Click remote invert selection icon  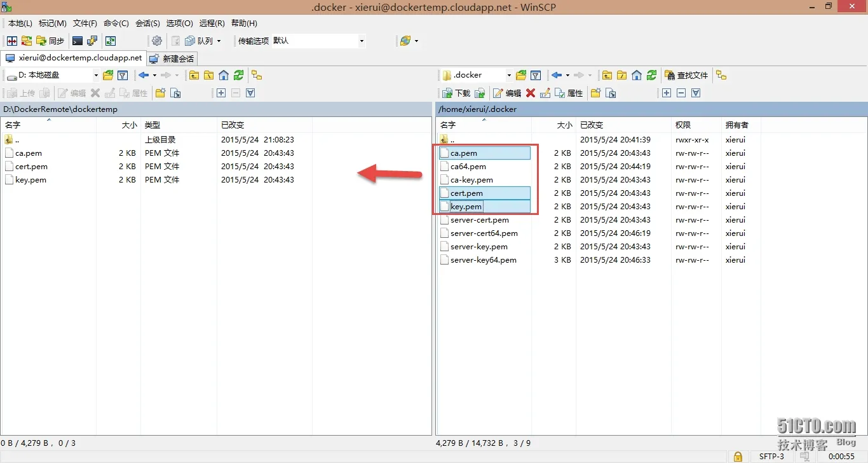click(x=696, y=93)
